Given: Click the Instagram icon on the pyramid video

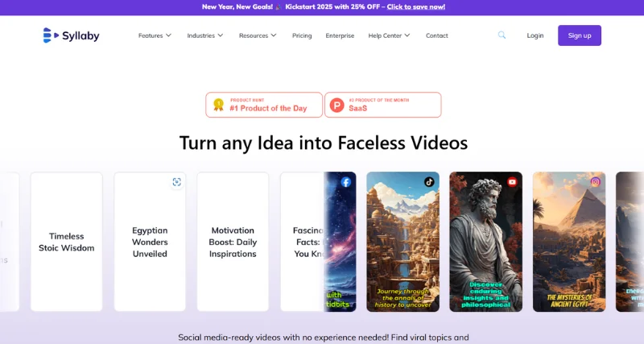Looking at the screenshot, I should coord(596,181).
